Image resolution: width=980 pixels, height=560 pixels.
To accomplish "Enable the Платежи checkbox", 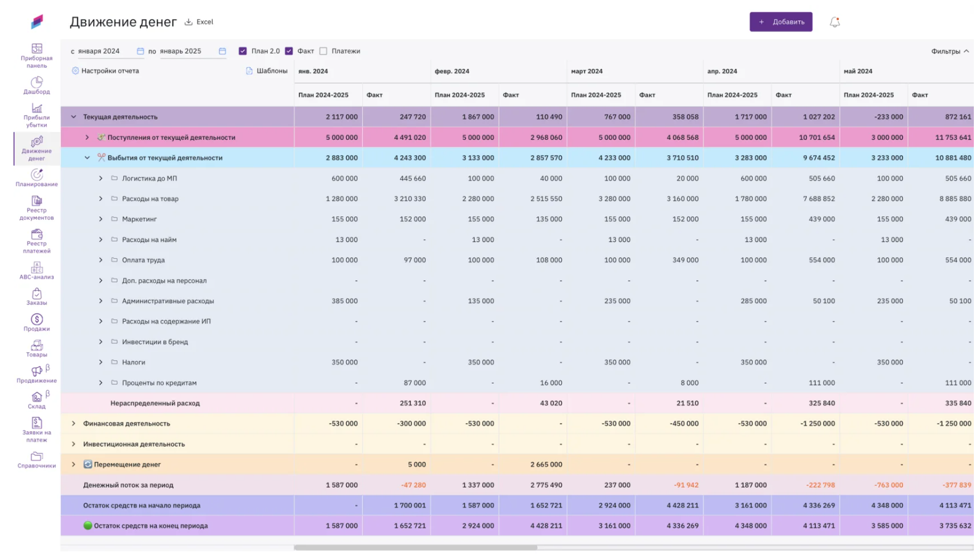I will pos(323,51).
